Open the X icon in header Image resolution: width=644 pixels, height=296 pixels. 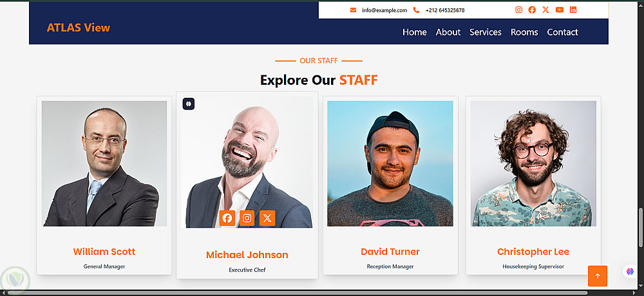545,10
